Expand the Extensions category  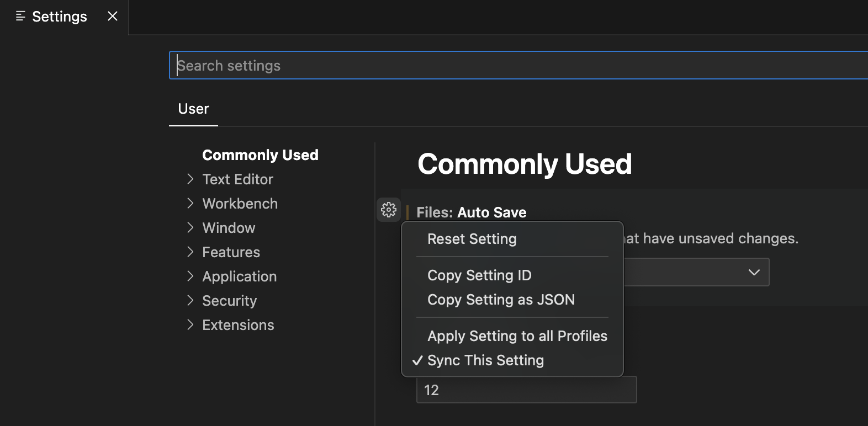[x=190, y=325]
